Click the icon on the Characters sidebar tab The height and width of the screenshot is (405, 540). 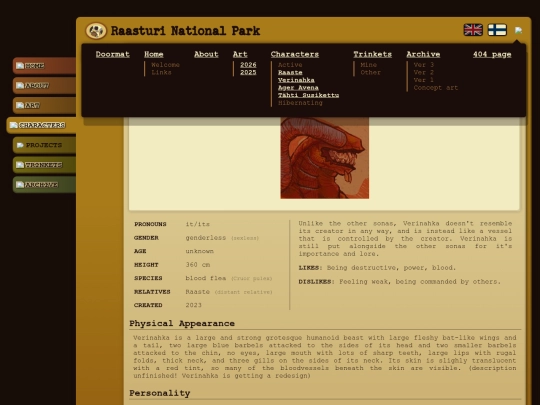14,125
